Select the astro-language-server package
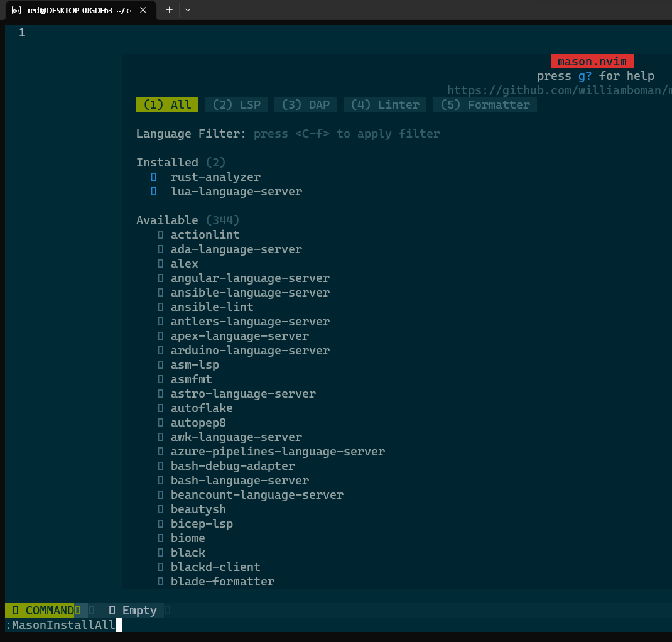Viewport: 672px width, 642px height. (x=244, y=394)
